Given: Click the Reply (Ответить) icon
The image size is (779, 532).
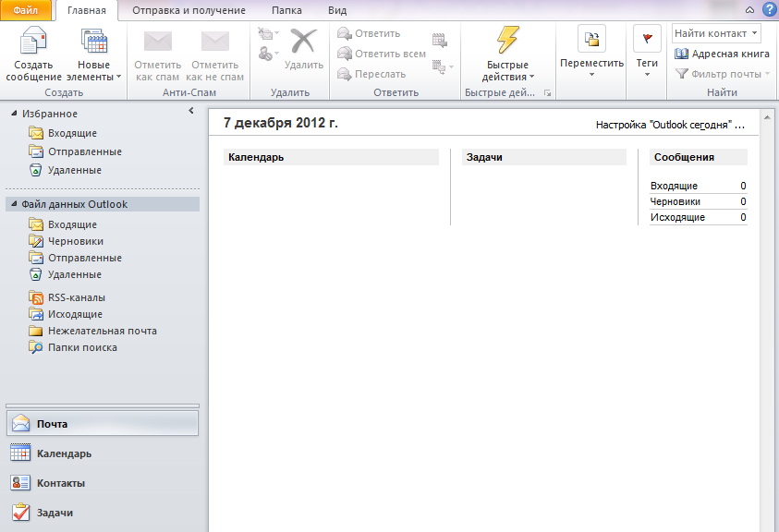Looking at the screenshot, I should pos(345,33).
